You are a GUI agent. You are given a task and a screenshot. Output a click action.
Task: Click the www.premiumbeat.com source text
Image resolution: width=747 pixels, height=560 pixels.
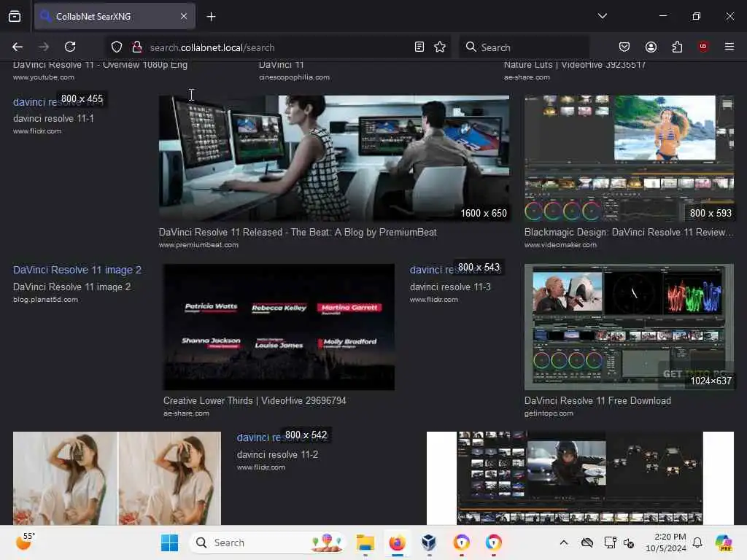[x=198, y=245]
